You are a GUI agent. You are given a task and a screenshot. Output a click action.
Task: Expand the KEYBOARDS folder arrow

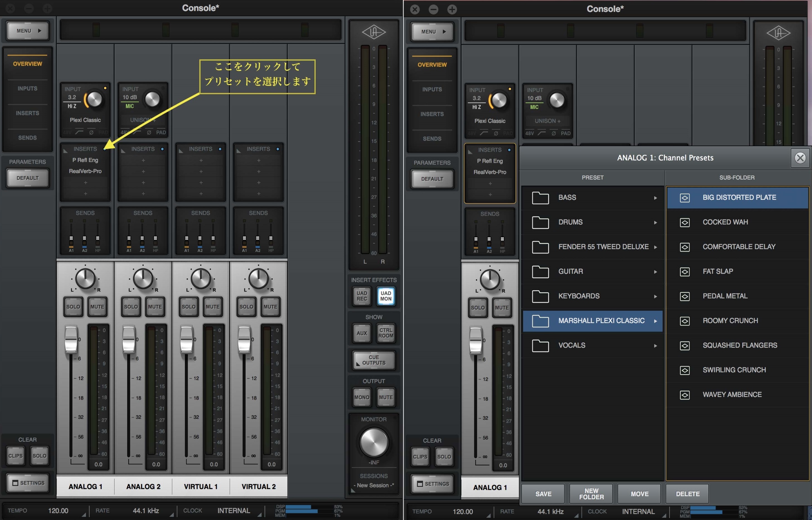coord(655,297)
